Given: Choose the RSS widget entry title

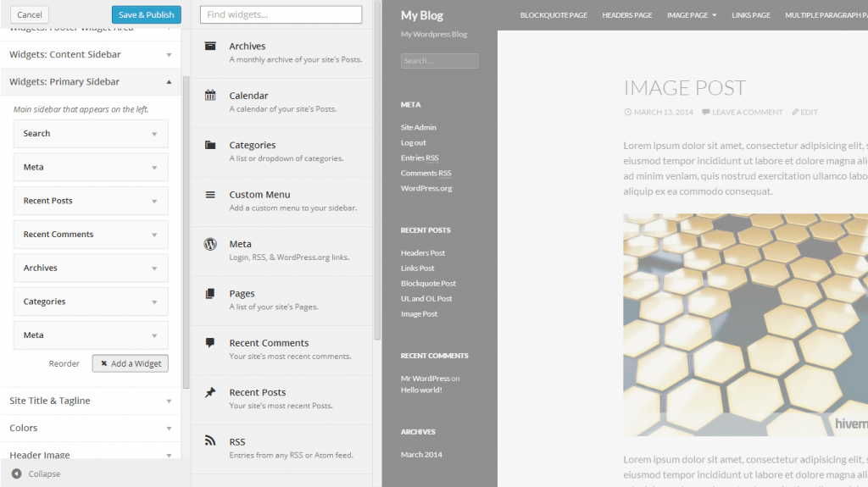Looking at the screenshot, I should click(237, 441).
